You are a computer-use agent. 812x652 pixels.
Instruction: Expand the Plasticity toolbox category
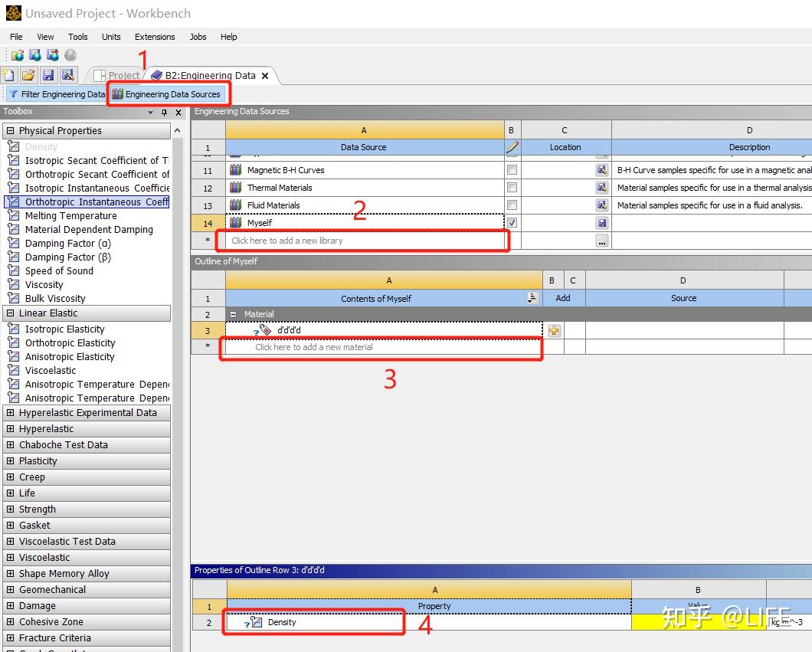pyautogui.click(x=11, y=461)
